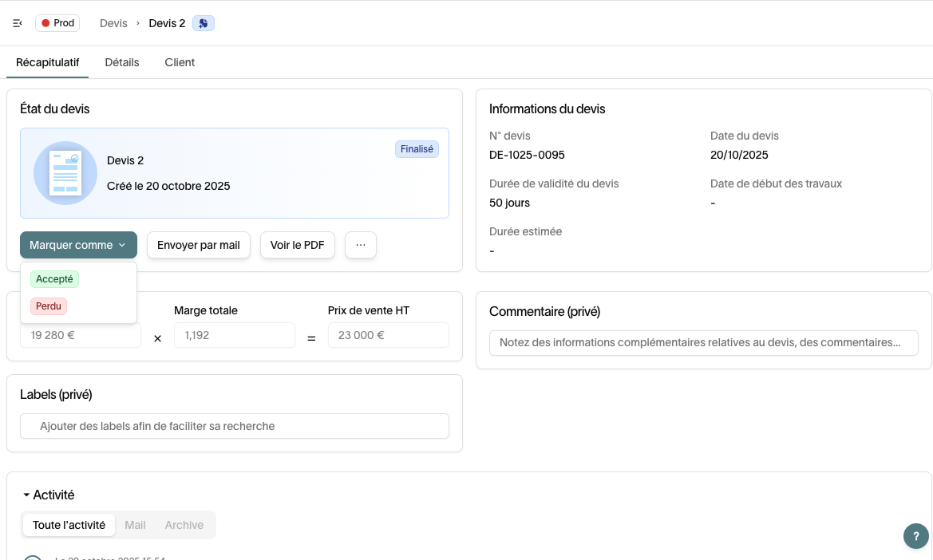
Task: Select the Récapitulatif tab
Action: pos(48,62)
